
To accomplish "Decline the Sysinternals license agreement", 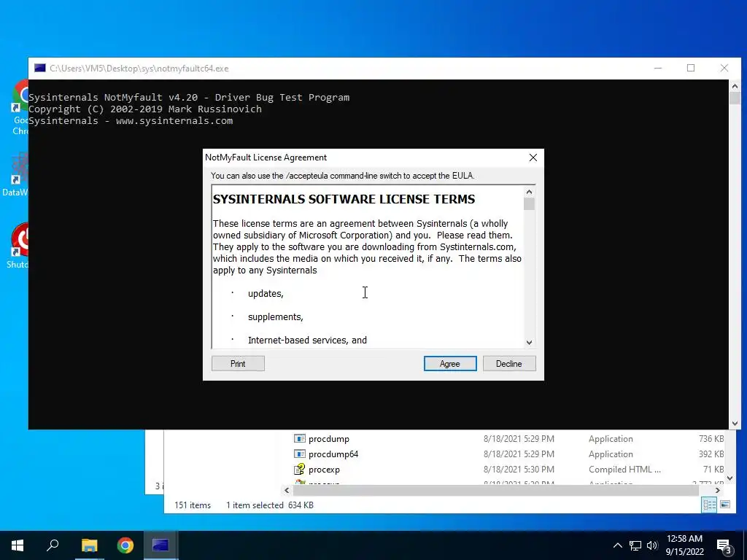I will [508, 363].
